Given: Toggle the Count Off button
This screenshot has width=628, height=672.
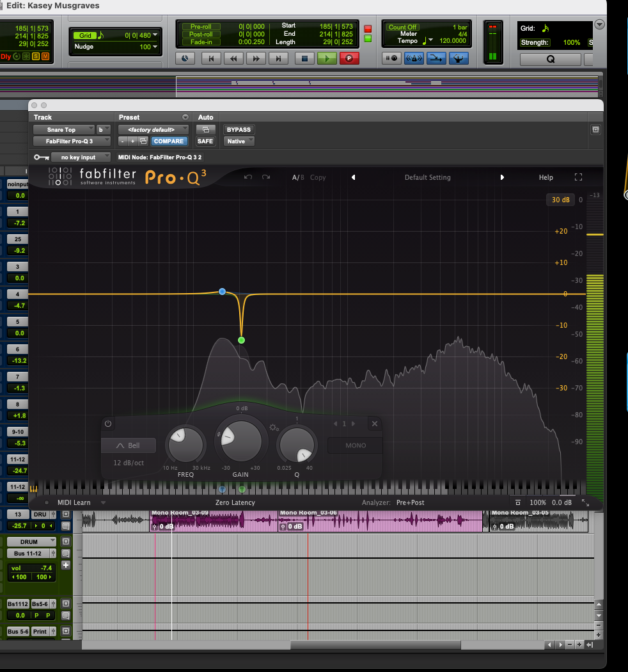Looking at the screenshot, I should point(402,27).
